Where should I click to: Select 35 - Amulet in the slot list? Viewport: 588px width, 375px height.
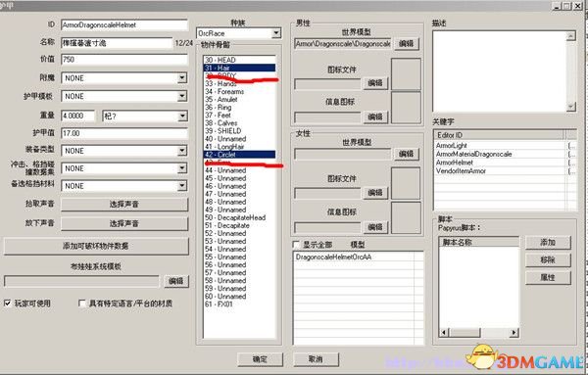[x=240, y=99]
